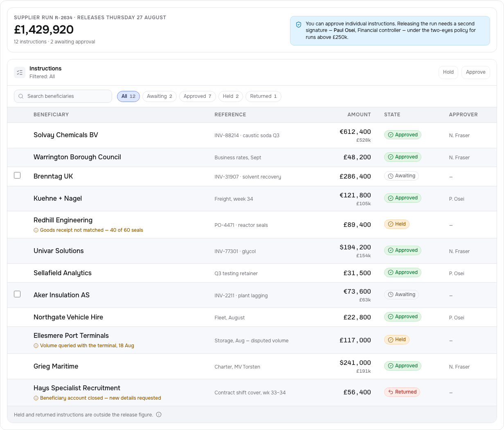Filter by Approved 7
This screenshot has width=504, height=430.
click(x=198, y=96)
